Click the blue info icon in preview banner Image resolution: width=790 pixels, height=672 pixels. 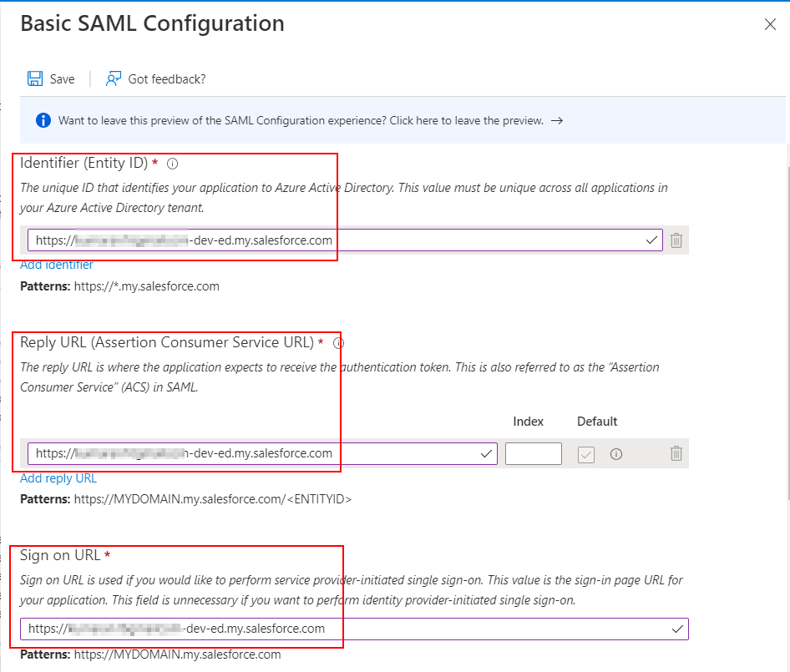coord(43,120)
